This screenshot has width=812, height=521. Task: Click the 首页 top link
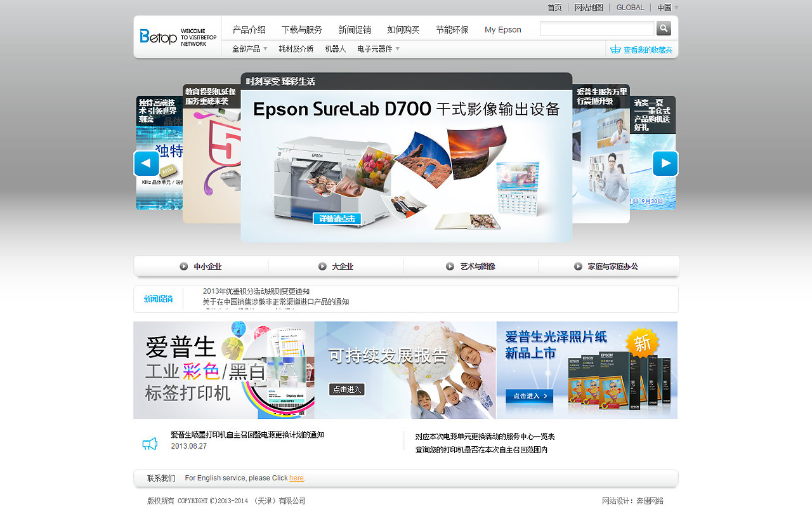coord(554,8)
